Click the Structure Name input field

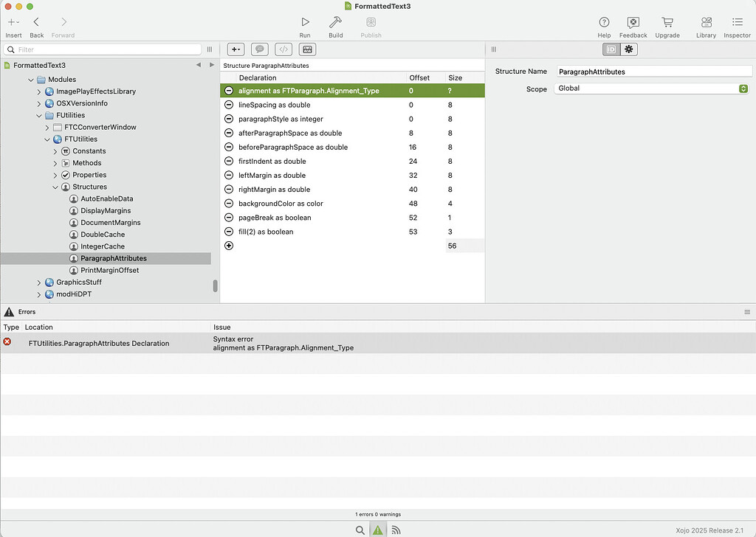[x=654, y=72]
